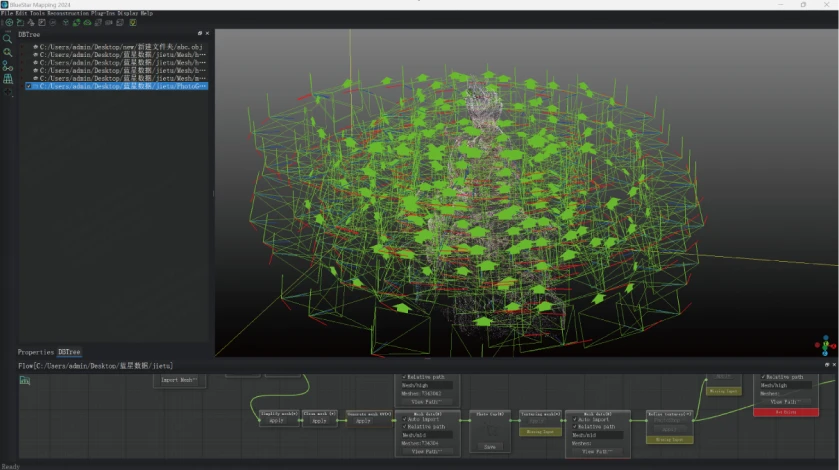Viewport: 839px width, 470px height.
Task: Toggle Relative path in the top Mesh/high node
Action: pyautogui.click(x=404, y=377)
